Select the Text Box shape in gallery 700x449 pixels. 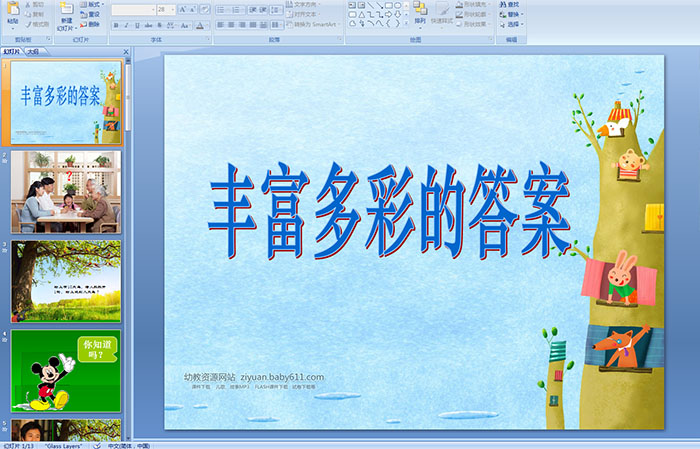pyautogui.click(x=352, y=5)
